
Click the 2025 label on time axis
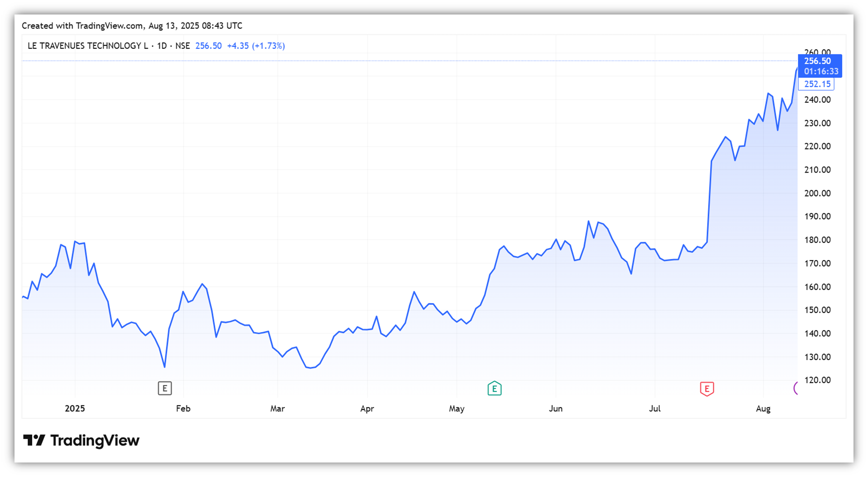click(x=75, y=409)
